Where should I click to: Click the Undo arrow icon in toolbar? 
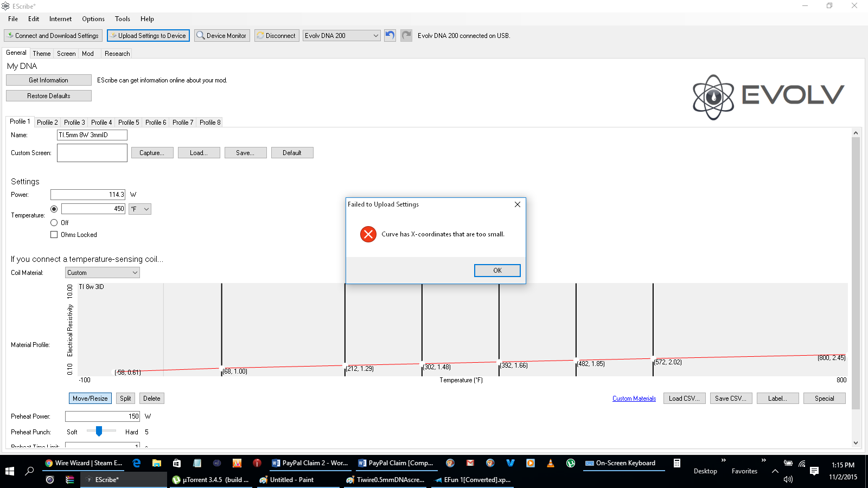point(390,35)
